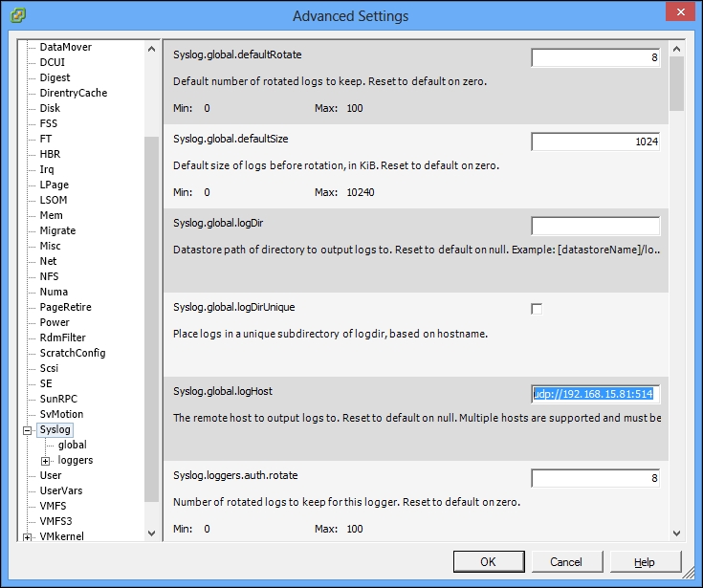Select VMFS in the settings tree
Viewport: 703px width, 588px height.
pos(53,506)
